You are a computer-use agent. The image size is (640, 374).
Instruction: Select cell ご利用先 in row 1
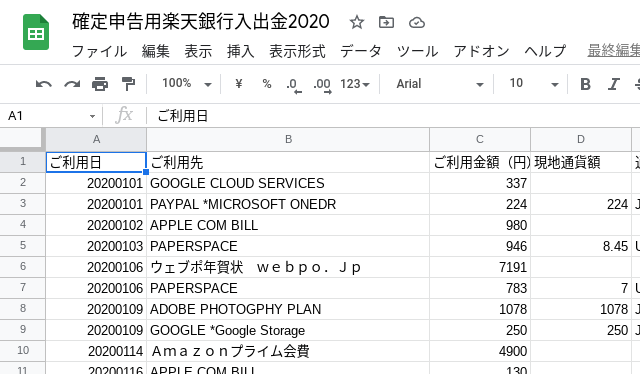click(x=288, y=162)
